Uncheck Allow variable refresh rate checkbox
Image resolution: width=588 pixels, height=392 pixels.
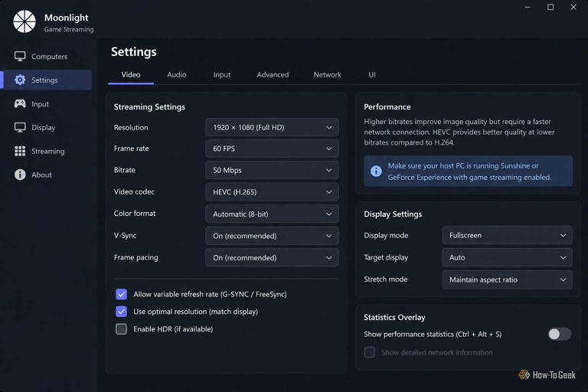[x=121, y=294]
